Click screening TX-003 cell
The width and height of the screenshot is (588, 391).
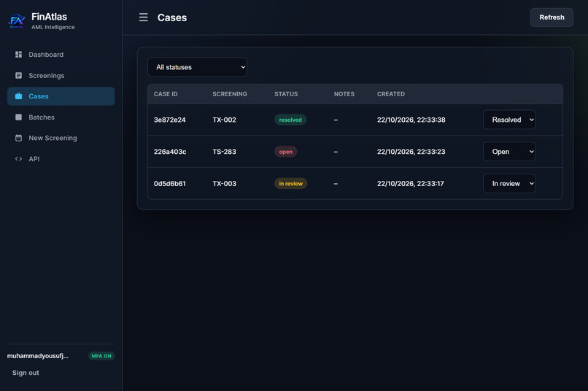[224, 183]
